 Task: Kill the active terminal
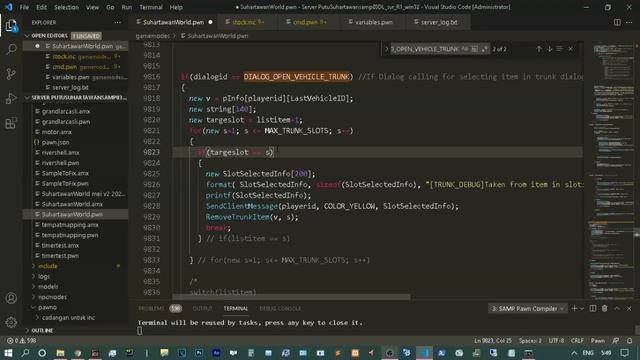pyautogui.click(x=605, y=309)
